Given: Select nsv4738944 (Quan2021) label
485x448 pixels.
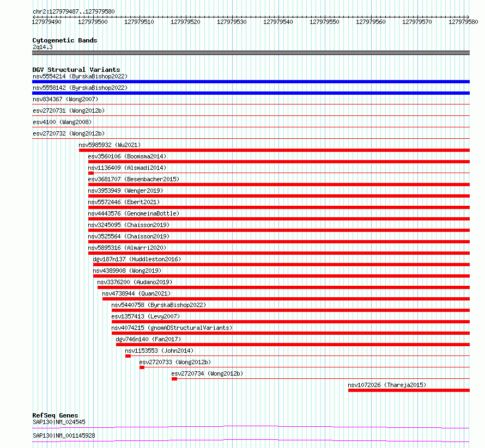Looking at the screenshot, I should pyautogui.click(x=136, y=293).
